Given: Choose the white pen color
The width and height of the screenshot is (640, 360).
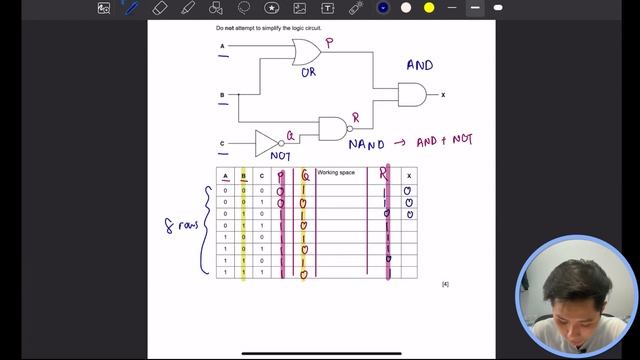Looking at the screenshot, I should click(406, 7).
